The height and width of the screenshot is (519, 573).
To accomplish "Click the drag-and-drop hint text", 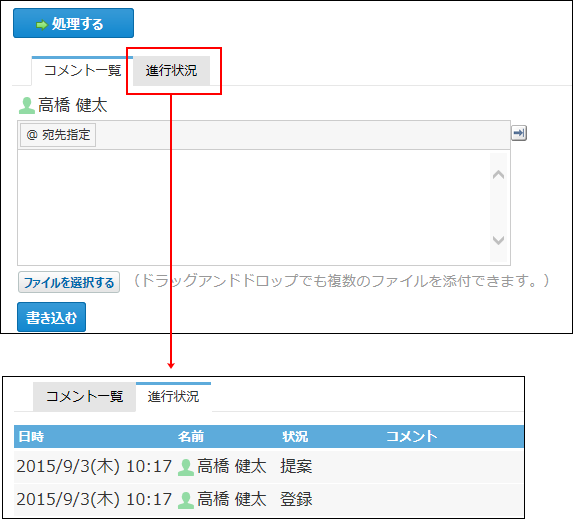I will pyautogui.click(x=341, y=281).
